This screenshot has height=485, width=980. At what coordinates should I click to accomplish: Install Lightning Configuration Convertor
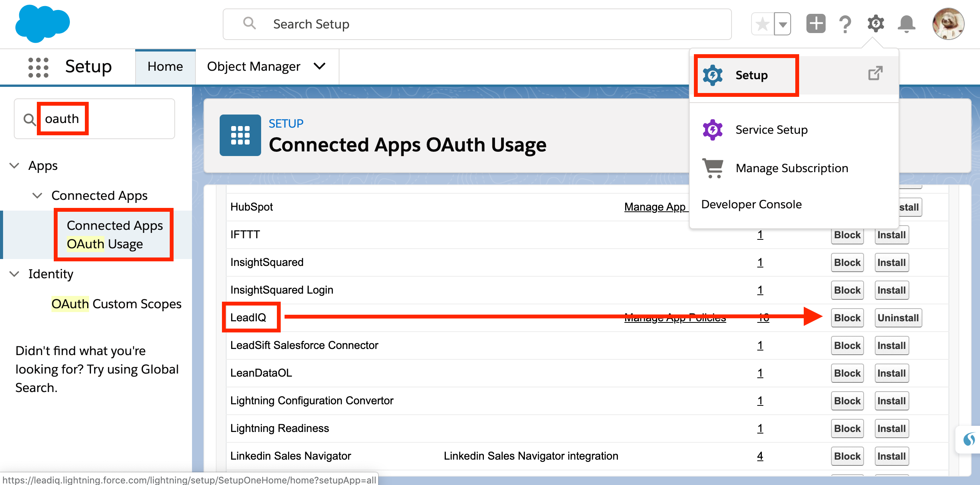891,401
